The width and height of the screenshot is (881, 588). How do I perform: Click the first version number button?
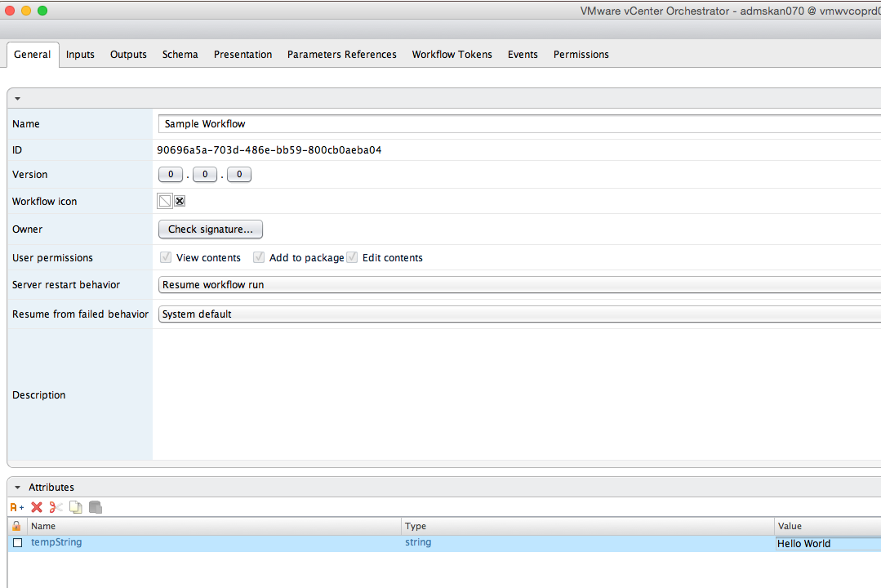point(170,175)
